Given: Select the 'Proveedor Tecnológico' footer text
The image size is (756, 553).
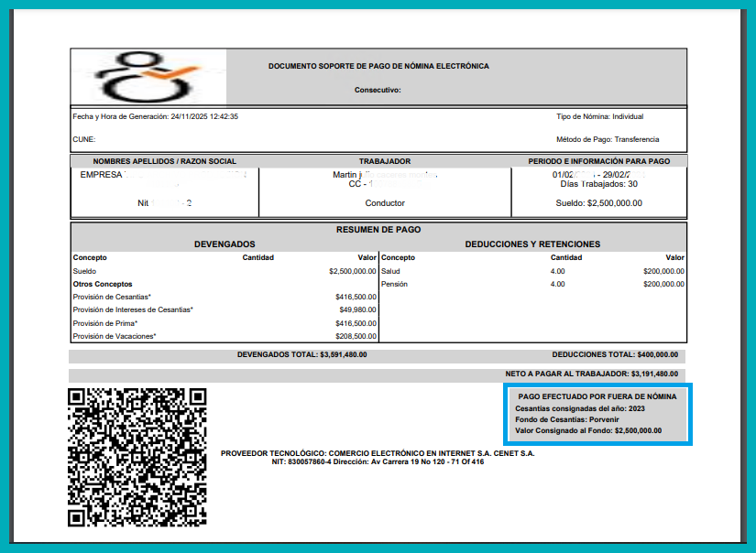Looking at the screenshot, I should point(378,453).
